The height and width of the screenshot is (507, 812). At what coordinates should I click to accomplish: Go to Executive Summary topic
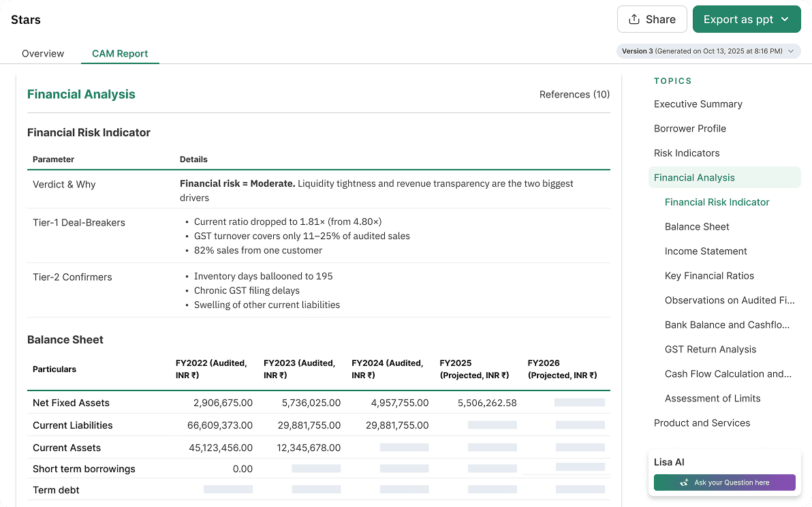click(698, 104)
